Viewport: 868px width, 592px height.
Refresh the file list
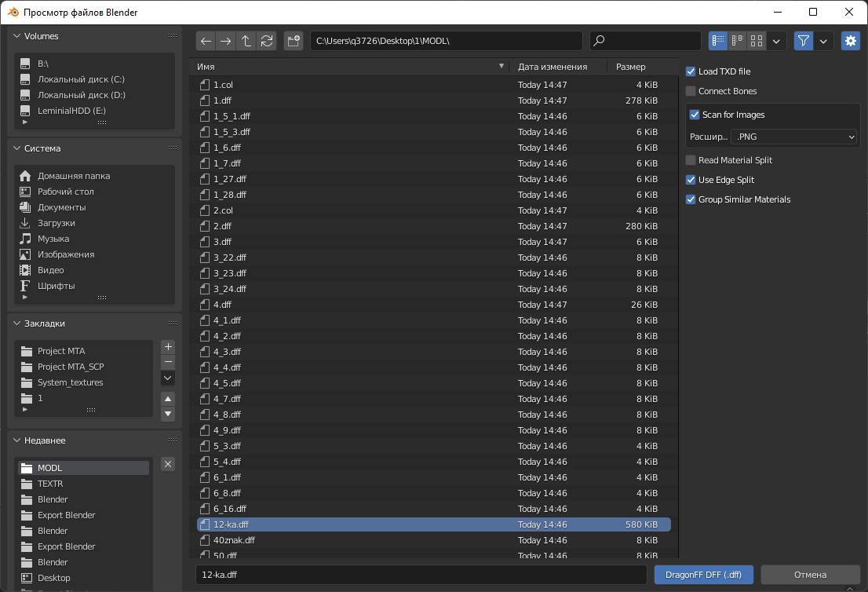pyautogui.click(x=267, y=41)
